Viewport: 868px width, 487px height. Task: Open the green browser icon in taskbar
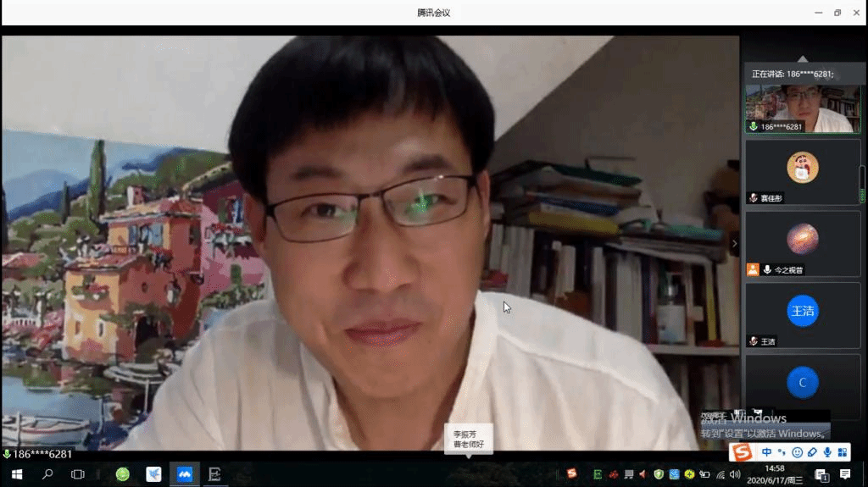point(123,474)
